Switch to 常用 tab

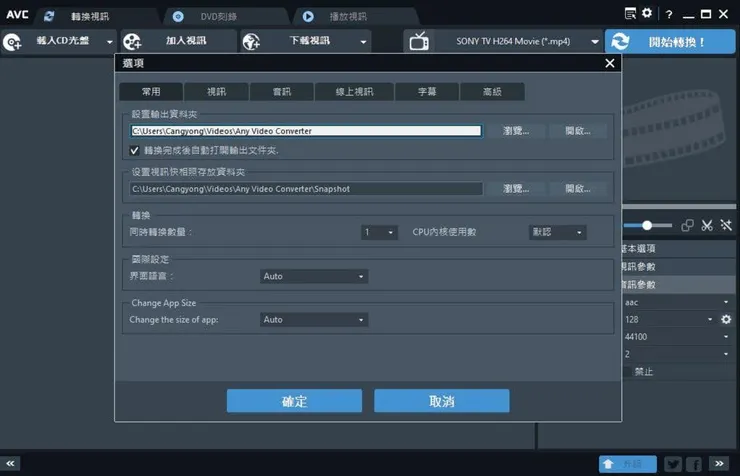pyautogui.click(x=151, y=92)
